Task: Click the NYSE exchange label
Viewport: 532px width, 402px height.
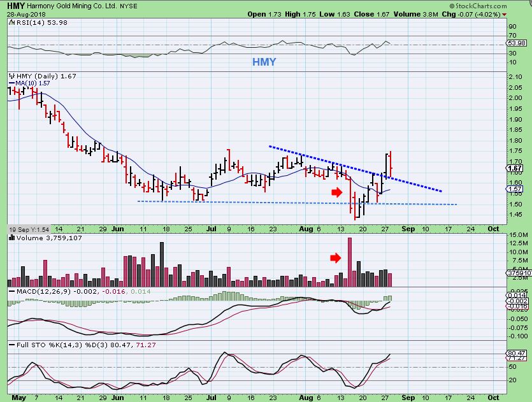Action: click(x=128, y=6)
